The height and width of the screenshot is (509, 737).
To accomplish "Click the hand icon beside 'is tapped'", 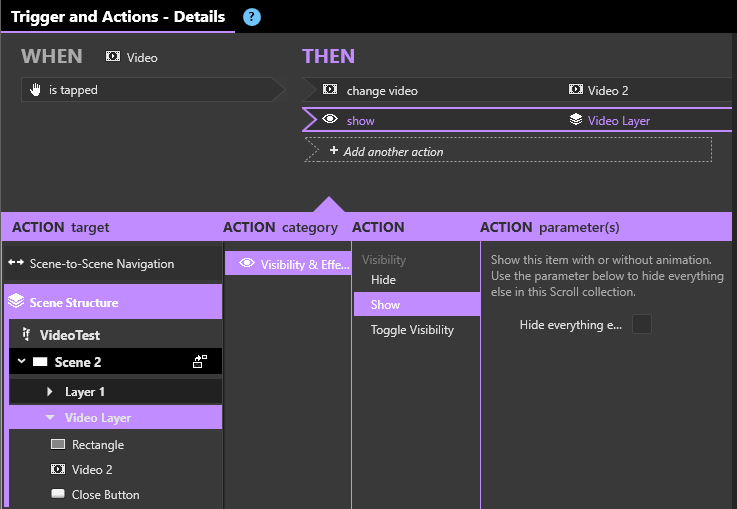I will (35, 89).
